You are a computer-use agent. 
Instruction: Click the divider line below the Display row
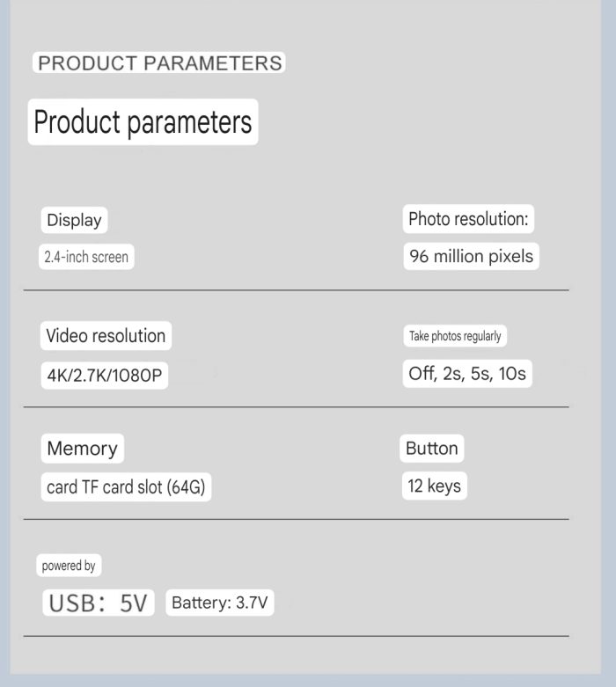click(x=296, y=290)
